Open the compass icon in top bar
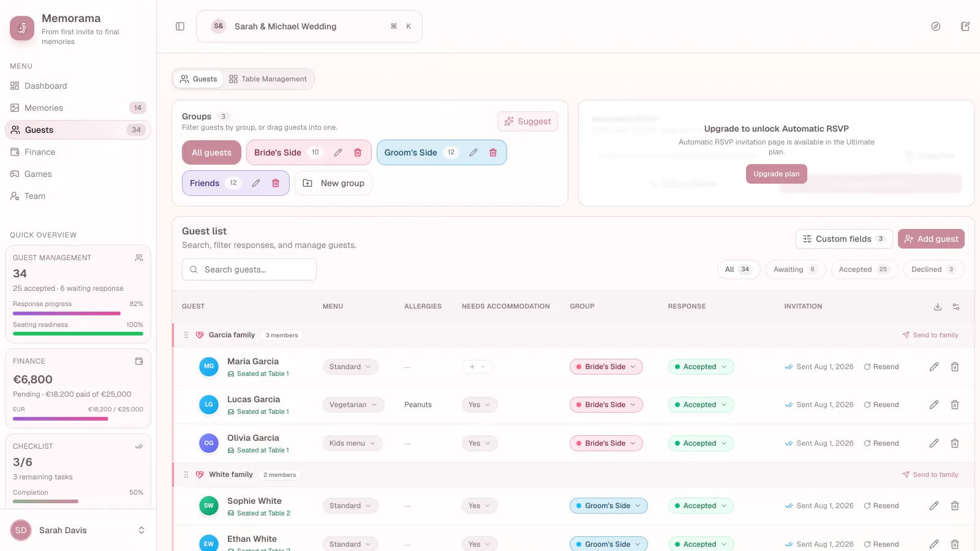980x551 pixels. pos(936,26)
